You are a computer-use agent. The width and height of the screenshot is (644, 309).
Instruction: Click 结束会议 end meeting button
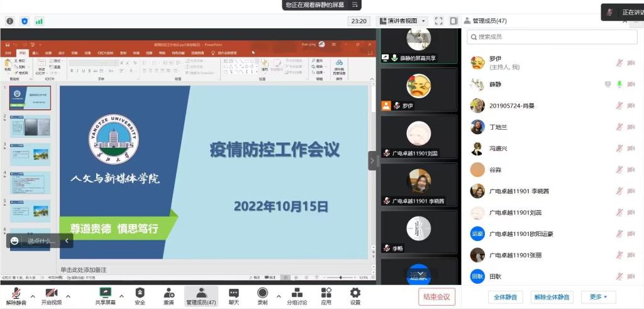pyautogui.click(x=436, y=296)
